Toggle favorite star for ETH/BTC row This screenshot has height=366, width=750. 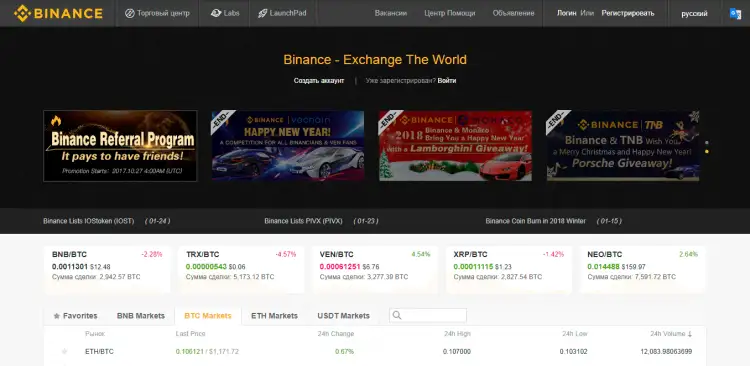(64, 352)
